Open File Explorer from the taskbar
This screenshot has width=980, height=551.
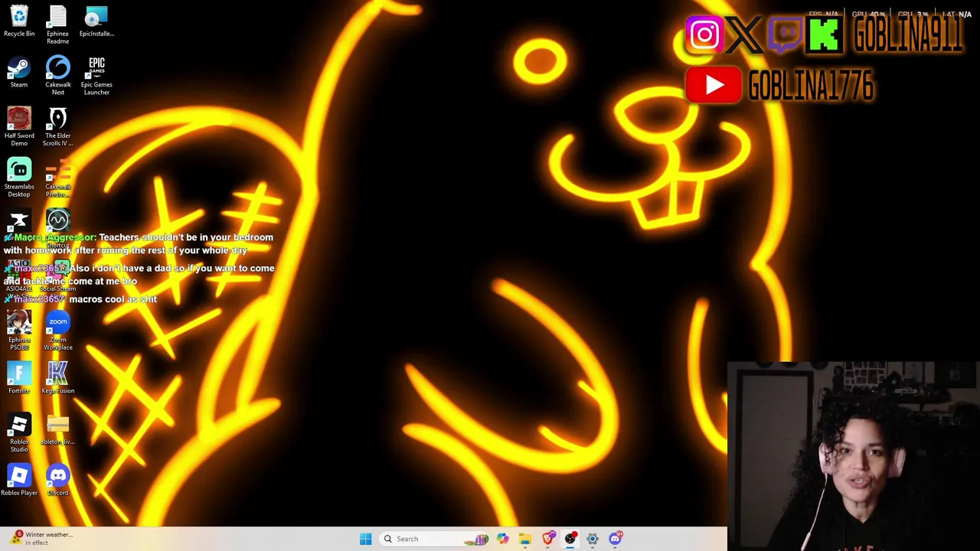coord(525,539)
